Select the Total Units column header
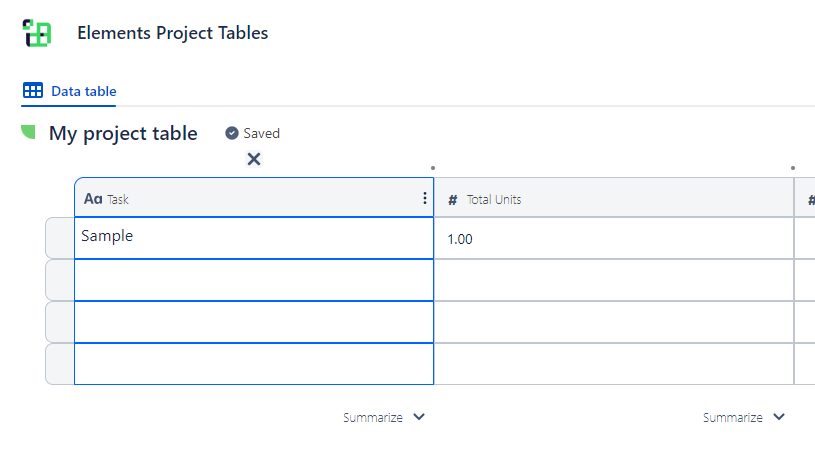This screenshot has width=815, height=452. pyautogui.click(x=612, y=199)
